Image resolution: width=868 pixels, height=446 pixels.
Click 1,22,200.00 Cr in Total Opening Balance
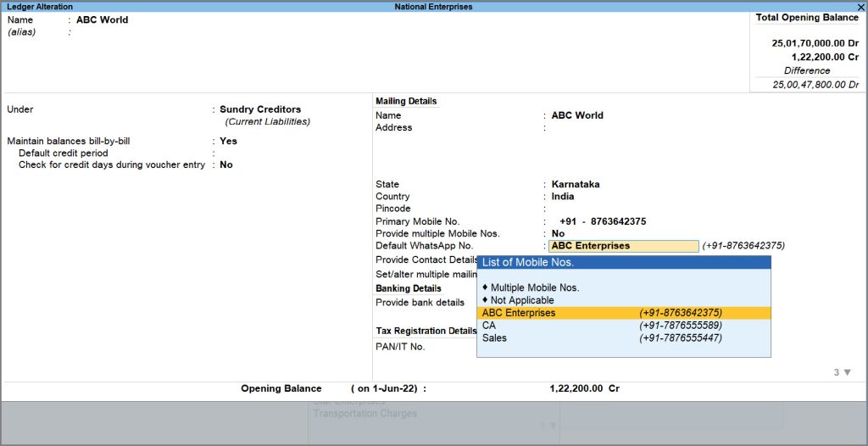coord(825,57)
